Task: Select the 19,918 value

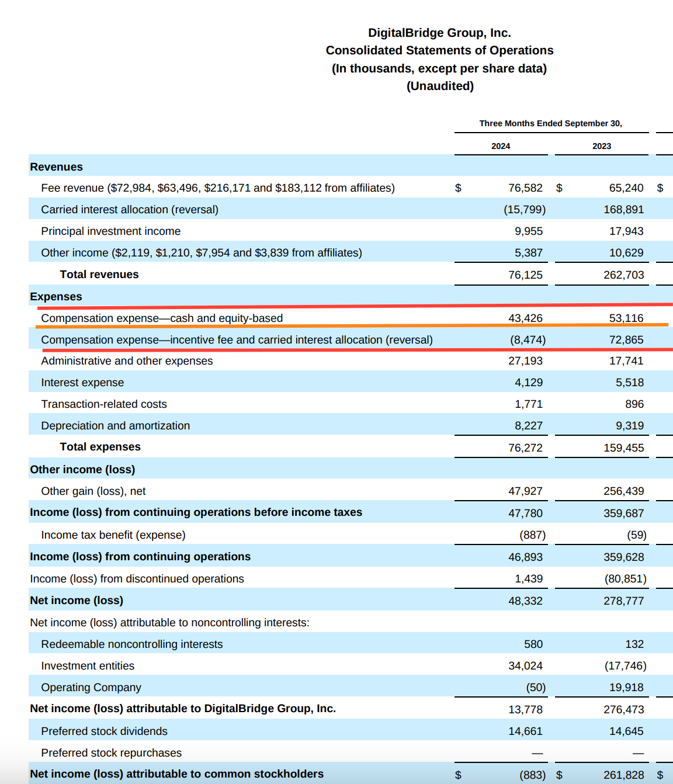Action: click(x=626, y=688)
